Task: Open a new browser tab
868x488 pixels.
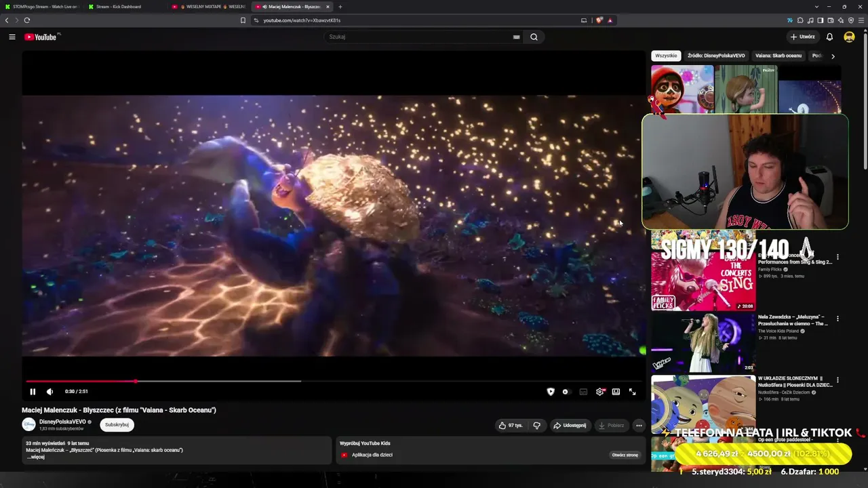Action: (x=340, y=7)
